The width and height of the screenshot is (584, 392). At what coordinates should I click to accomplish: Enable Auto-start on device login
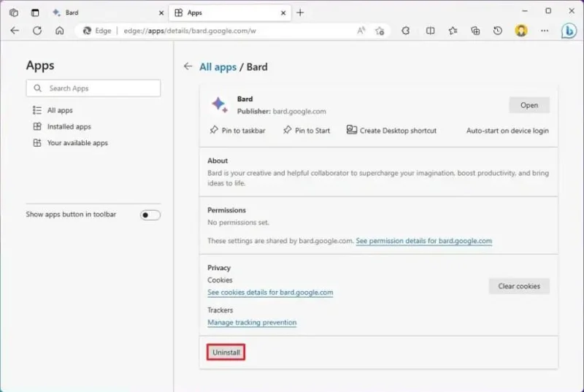pos(507,131)
